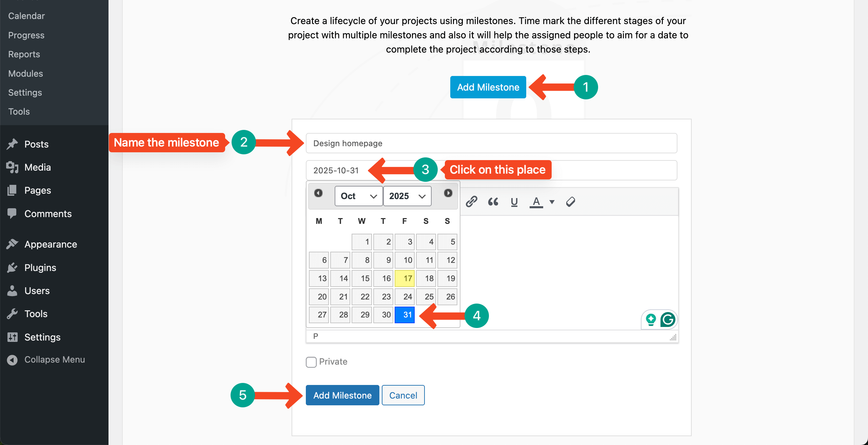Screen dimensions: 868x445
Task: Go to next month in date picker
Action: (x=448, y=193)
